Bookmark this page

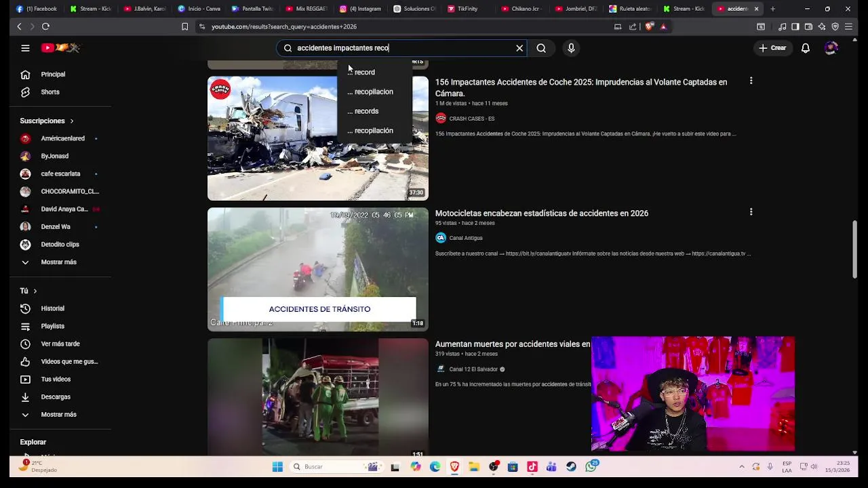[184, 26]
